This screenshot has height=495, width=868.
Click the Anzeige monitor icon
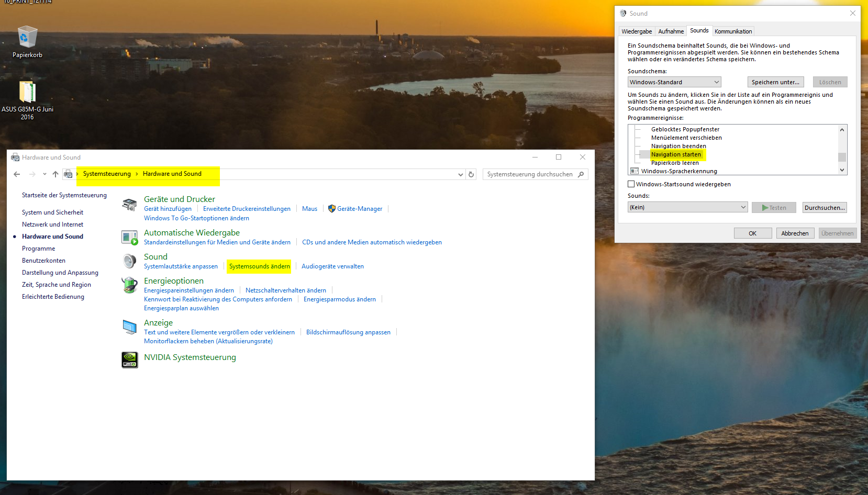point(129,327)
